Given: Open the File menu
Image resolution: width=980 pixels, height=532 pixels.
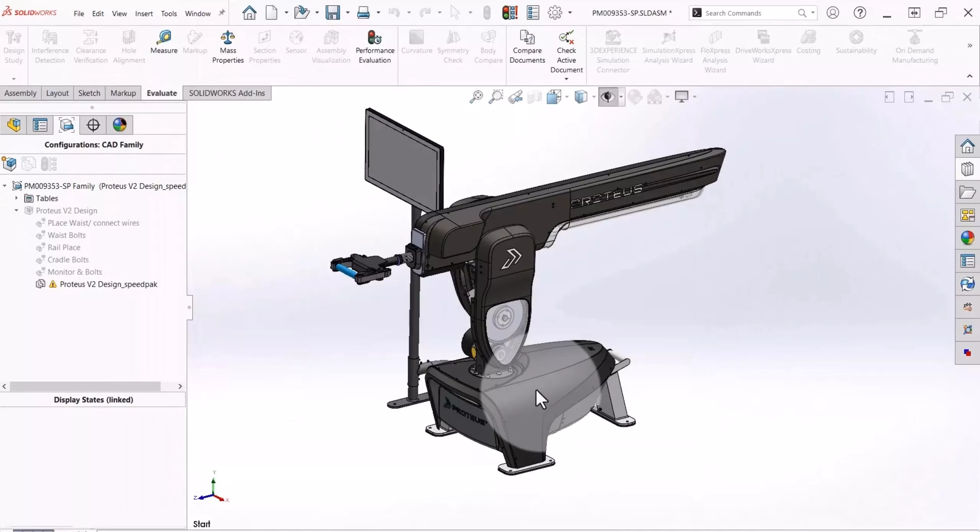Looking at the screenshot, I should tap(79, 13).
